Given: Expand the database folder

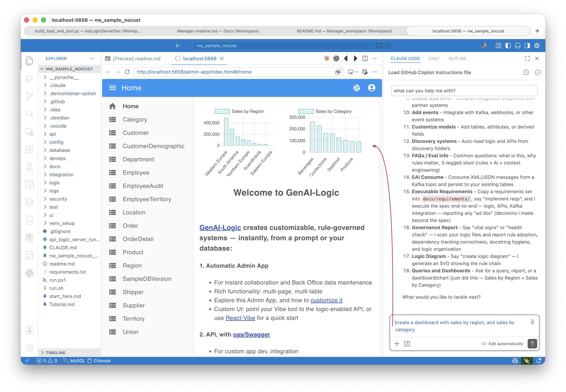Looking at the screenshot, I should [59, 150].
